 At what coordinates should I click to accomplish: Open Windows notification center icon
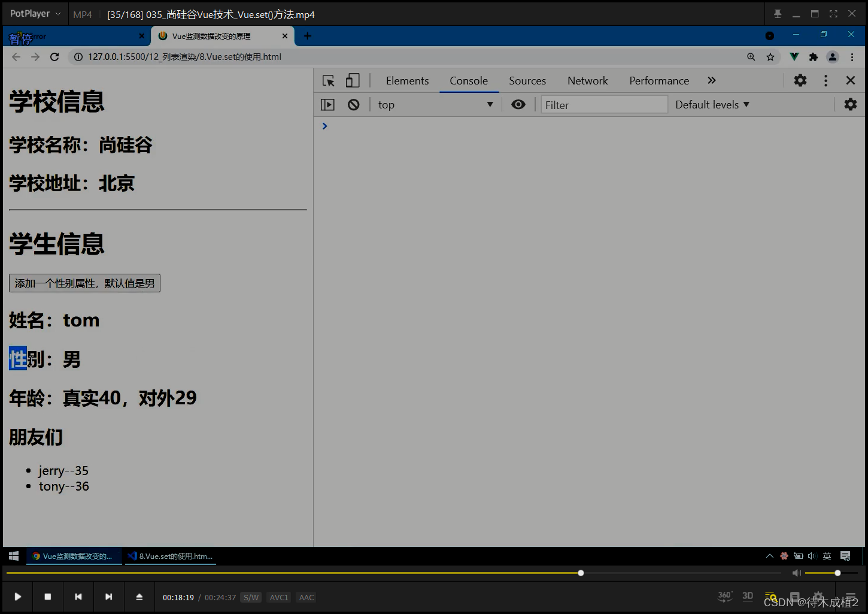[x=845, y=556]
